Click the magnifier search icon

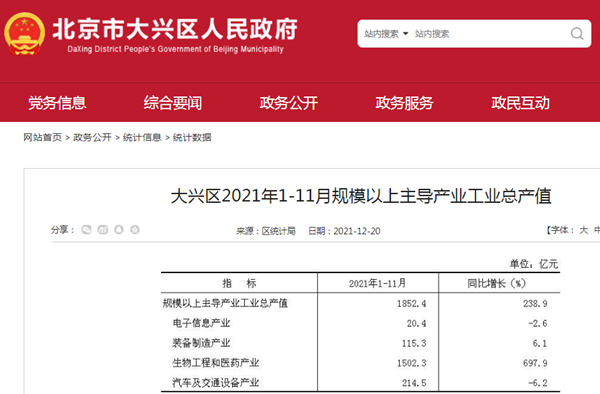point(577,34)
